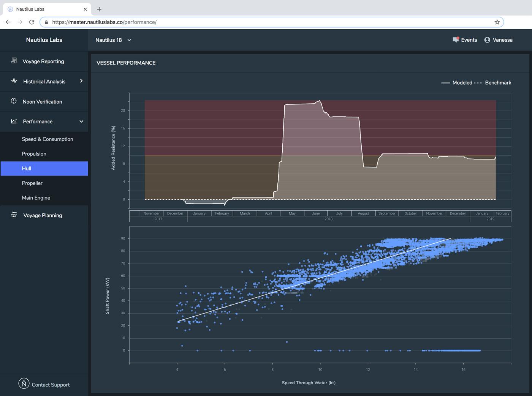Click the 2018 year label
The width and height of the screenshot is (532, 396).
point(328,219)
